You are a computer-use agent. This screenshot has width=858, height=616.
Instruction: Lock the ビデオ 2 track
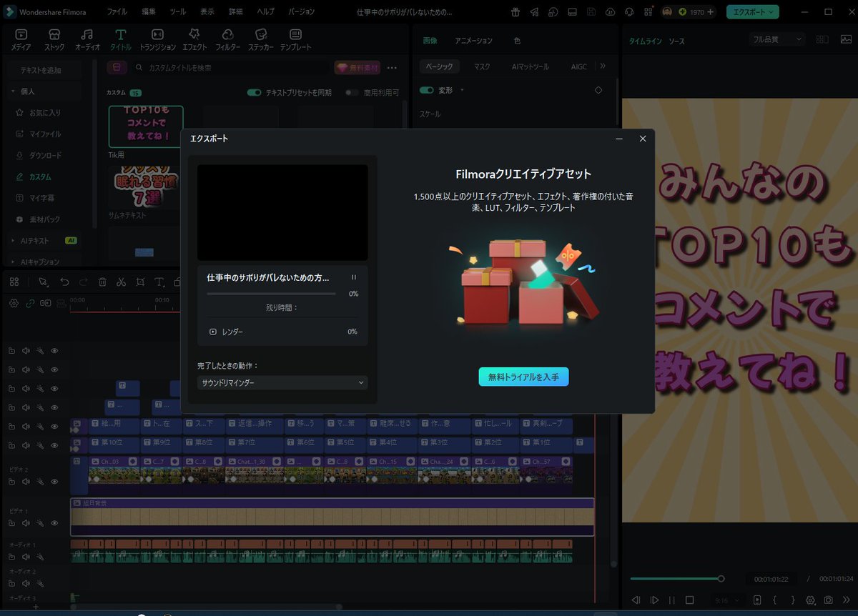click(11, 482)
